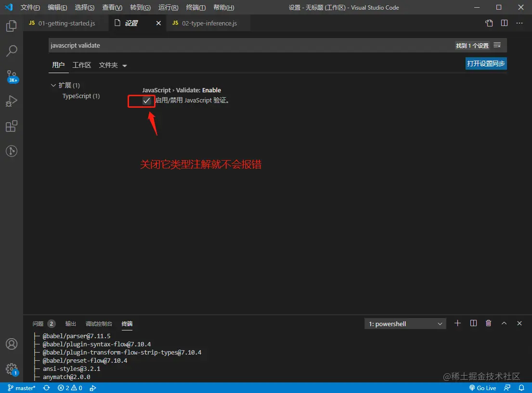Open the Go menu
Image resolution: width=532 pixels, height=393 pixels.
(140, 8)
